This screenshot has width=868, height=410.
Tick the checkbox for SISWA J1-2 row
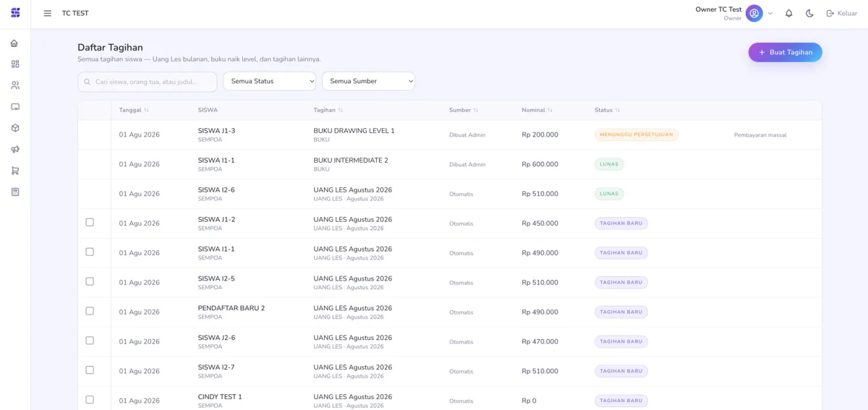(x=90, y=222)
